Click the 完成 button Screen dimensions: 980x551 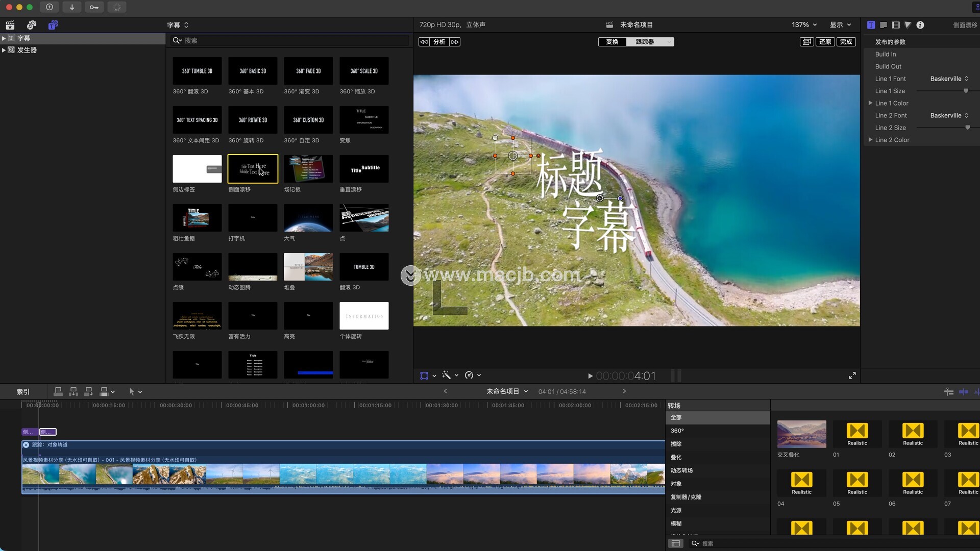point(846,42)
